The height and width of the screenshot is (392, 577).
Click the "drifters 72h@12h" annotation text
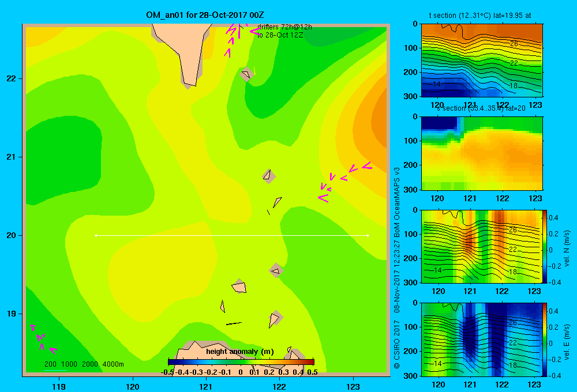[x=284, y=27]
